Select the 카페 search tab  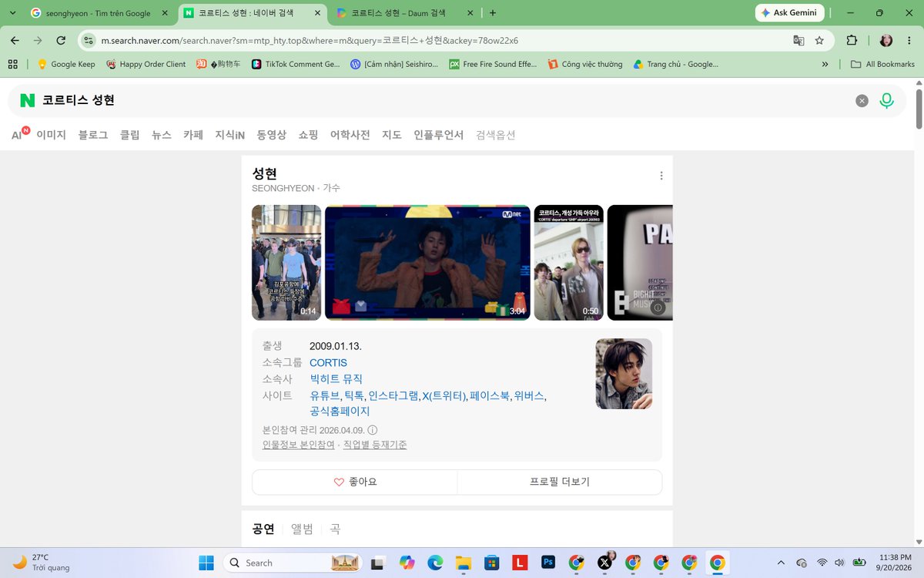pyautogui.click(x=193, y=135)
